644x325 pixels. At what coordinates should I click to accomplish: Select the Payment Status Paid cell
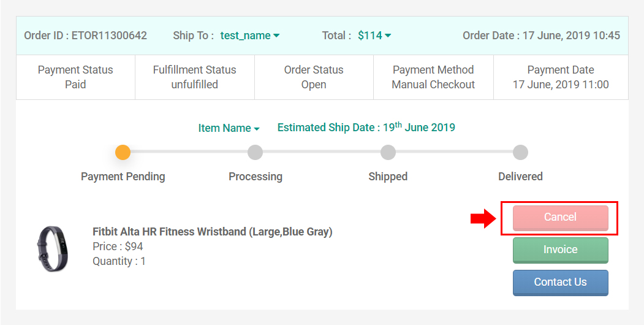pyautogui.click(x=75, y=77)
